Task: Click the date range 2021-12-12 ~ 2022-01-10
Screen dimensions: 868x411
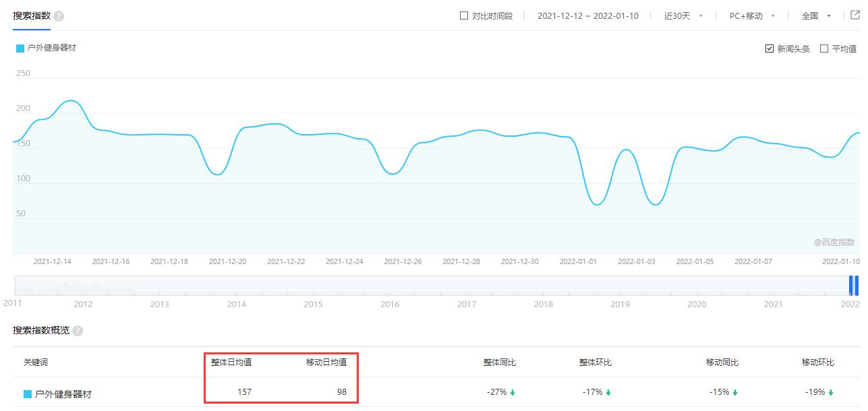Action: (x=587, y=15)
